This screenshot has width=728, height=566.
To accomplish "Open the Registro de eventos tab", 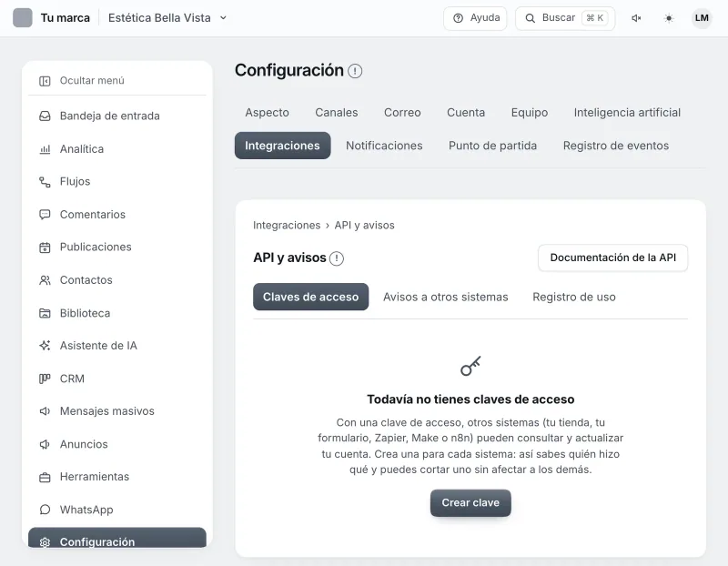I will coord(616,146).
